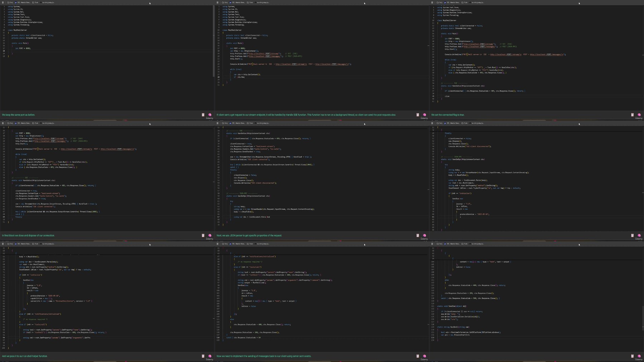
Task: Click pink Udemy icon beside 'same port' caption
Action: click(210, 115)
